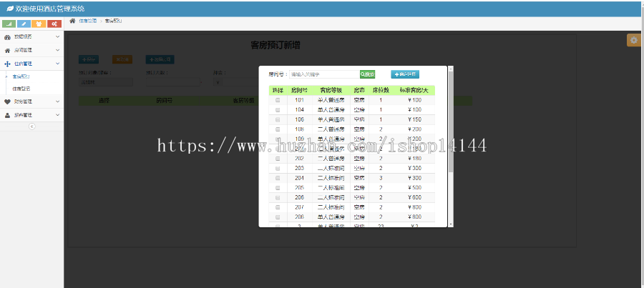Image resolution: width=644 pixels, height=288 pixels.
Task: Expand chevron beside the person menu
Action: tap(57, 115)
